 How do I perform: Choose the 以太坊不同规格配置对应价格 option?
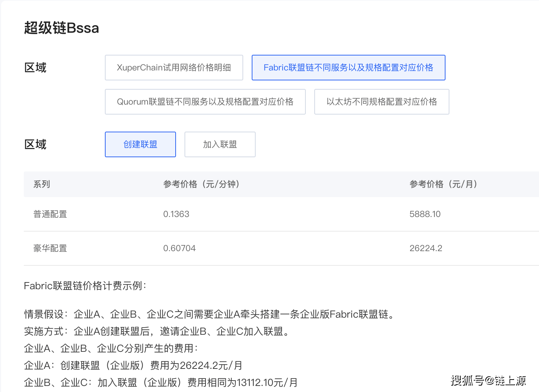pyautogui.click(x=381, y=102)
